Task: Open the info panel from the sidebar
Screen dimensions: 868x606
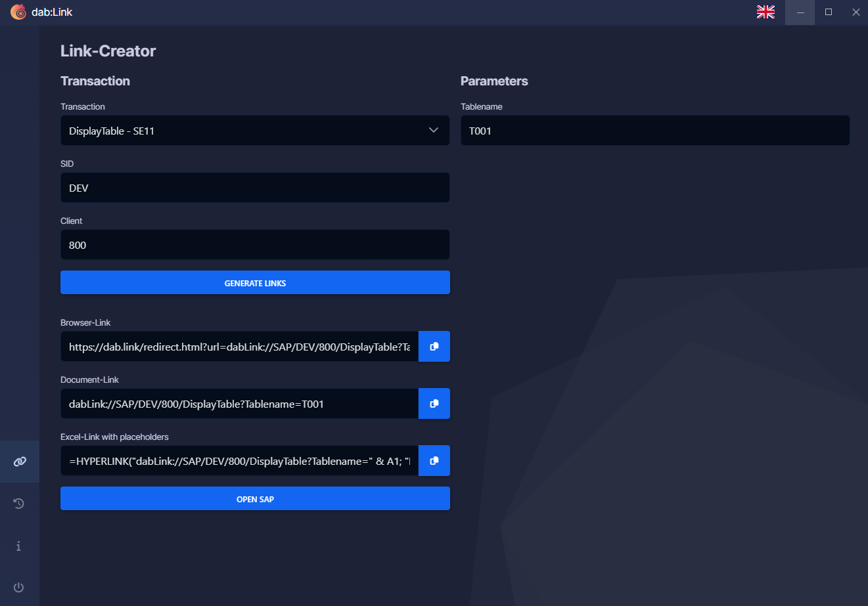Action: (18, 546)
